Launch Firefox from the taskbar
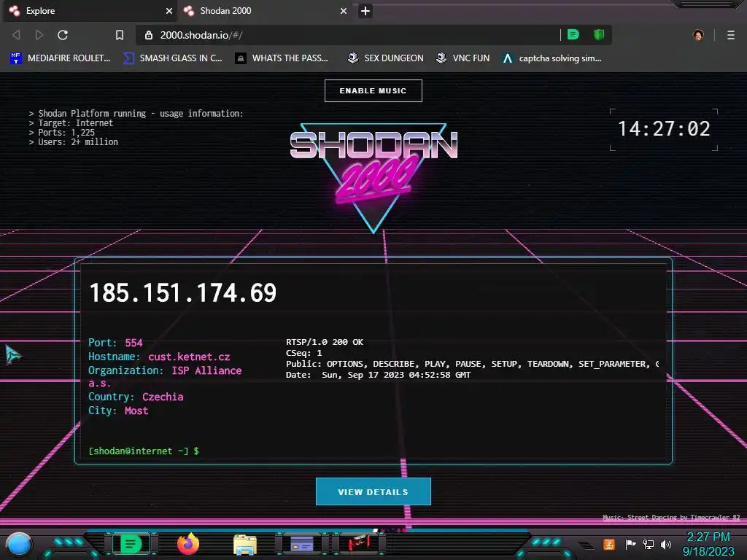Viewport: 747px width, 560px height. [x=188, y=543]
